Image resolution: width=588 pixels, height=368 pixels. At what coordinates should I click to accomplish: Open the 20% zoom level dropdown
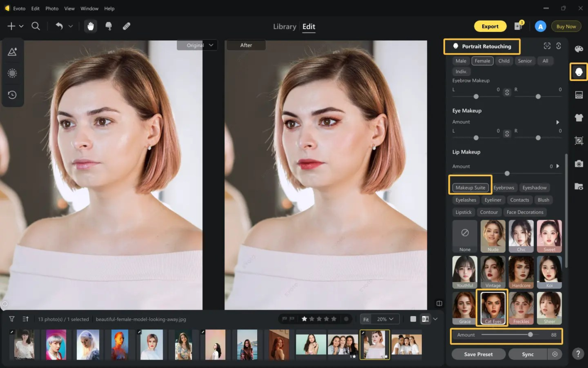[386, 319]
